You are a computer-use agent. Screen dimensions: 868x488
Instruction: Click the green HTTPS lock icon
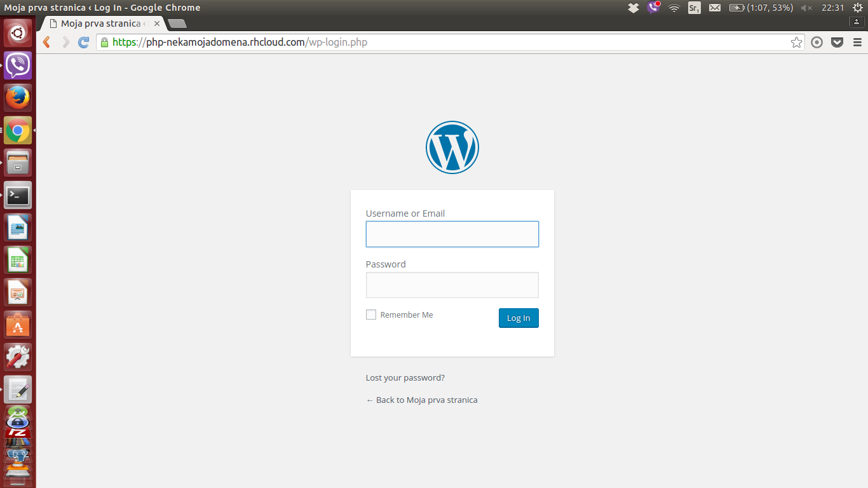coord(104,43)
